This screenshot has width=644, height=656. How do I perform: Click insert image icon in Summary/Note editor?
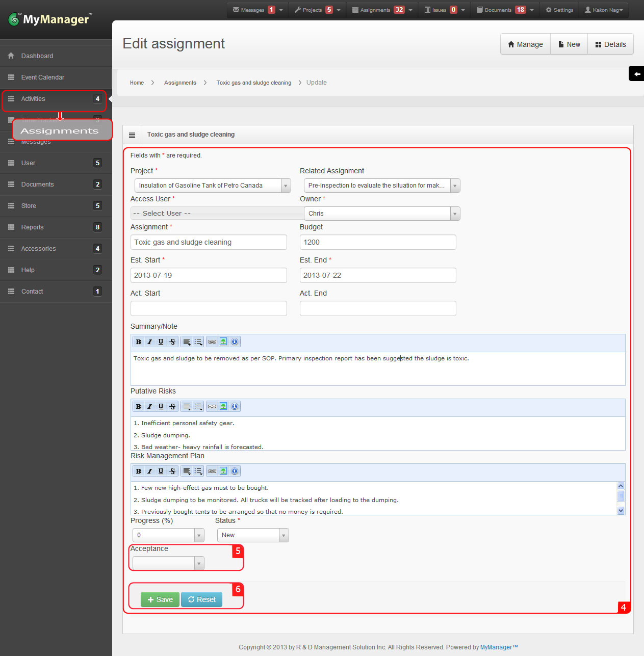point(223,342)
